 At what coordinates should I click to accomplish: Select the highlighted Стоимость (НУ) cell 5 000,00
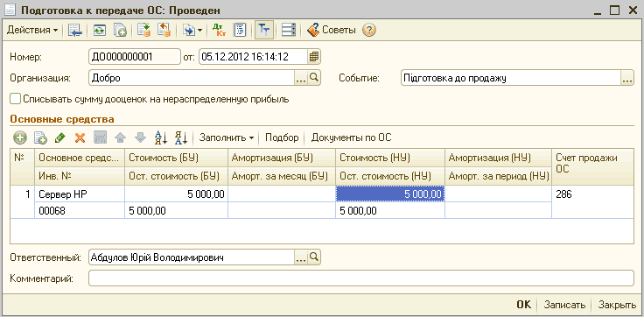pos(389,194)
